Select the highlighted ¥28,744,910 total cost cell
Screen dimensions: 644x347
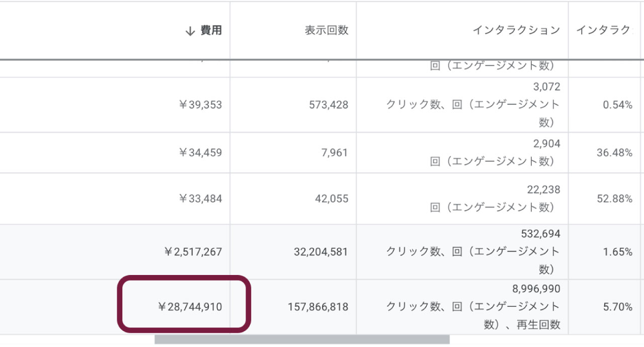point(190,307)
